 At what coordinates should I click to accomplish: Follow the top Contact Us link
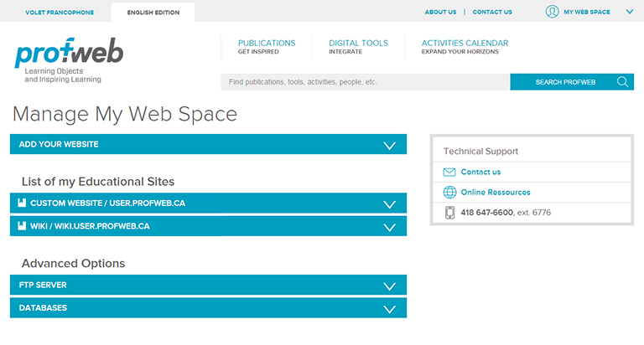pos(492,12)
